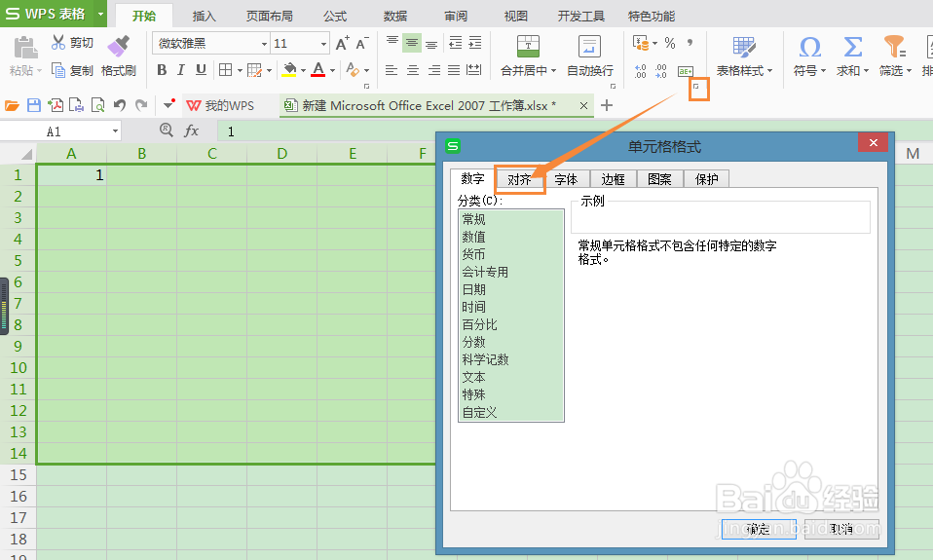The height and width of the screenshot is (560, 933).
Task: Center text horizontally
Action: pos(412,70)
